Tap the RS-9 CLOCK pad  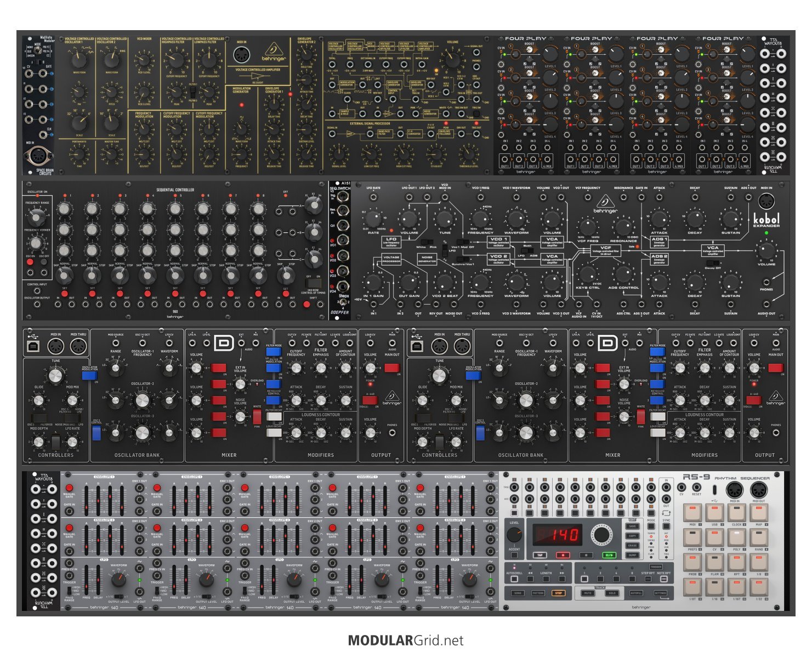[x=736, y=513]
